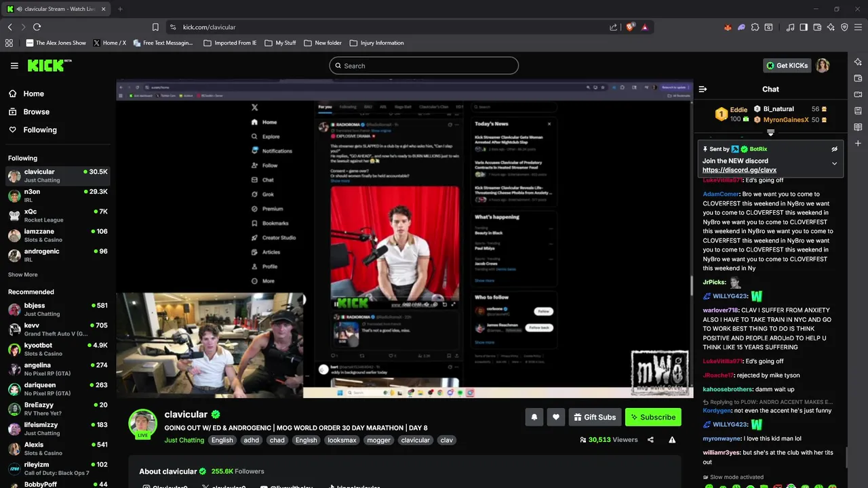This screenshot has height=488, width=868.
Task: Open the Brave Shields lion icon
Action: coord(630,27)
